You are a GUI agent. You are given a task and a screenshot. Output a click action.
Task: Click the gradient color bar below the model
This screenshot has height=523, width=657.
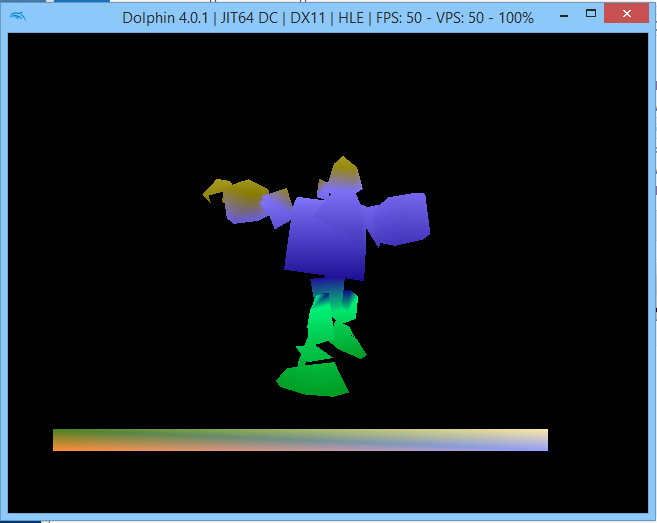(x=300, y=440)
